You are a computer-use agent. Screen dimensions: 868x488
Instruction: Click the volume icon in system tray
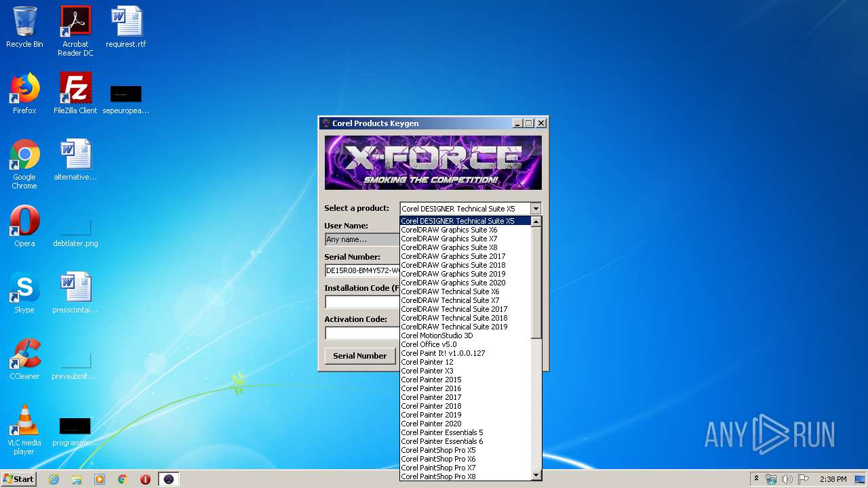click(787, 479)
